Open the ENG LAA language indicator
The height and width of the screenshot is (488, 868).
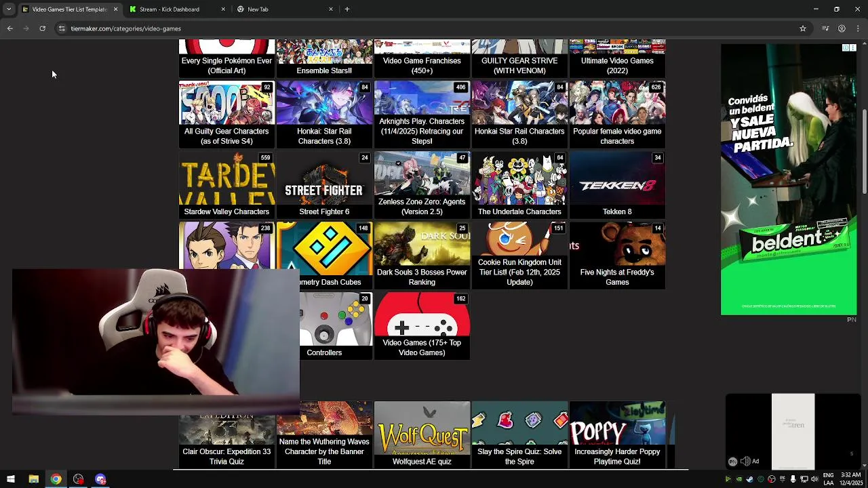pos(829,479)
